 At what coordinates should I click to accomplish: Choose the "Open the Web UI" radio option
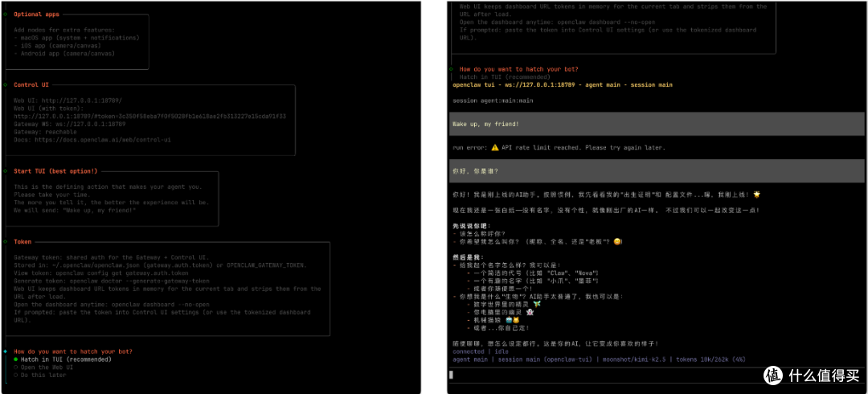coord(43,367)
